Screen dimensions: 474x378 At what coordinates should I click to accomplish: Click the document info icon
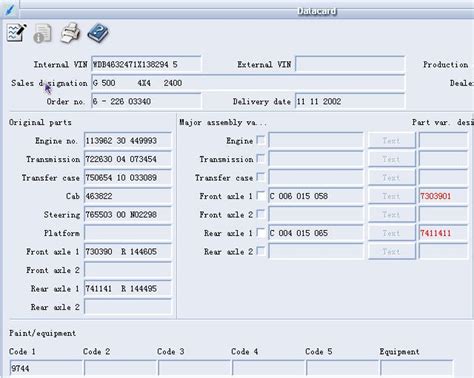[42, 33]
